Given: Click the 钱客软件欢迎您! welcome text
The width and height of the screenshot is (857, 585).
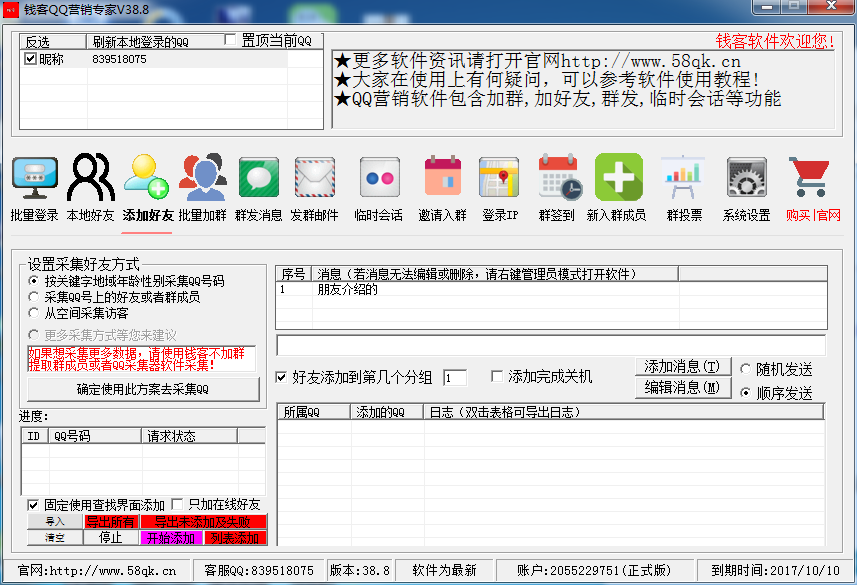Looking at the screenshot, I should (x=775, y=41).
